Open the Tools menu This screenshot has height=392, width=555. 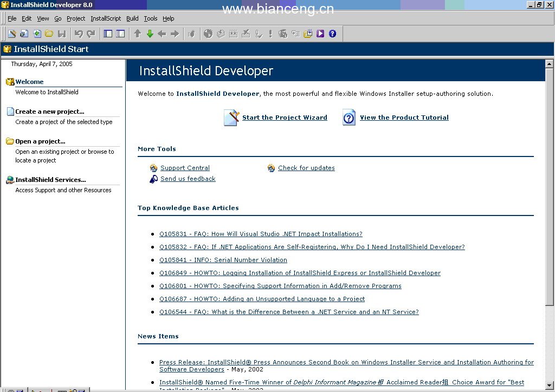click(151, 18)
